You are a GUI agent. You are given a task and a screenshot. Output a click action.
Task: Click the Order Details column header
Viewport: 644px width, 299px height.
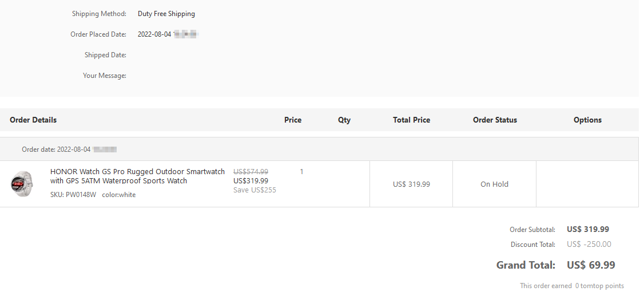pos(33,120)
